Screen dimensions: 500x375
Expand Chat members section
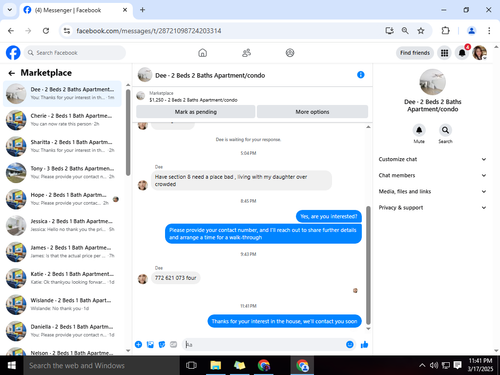tap(432, 175)
